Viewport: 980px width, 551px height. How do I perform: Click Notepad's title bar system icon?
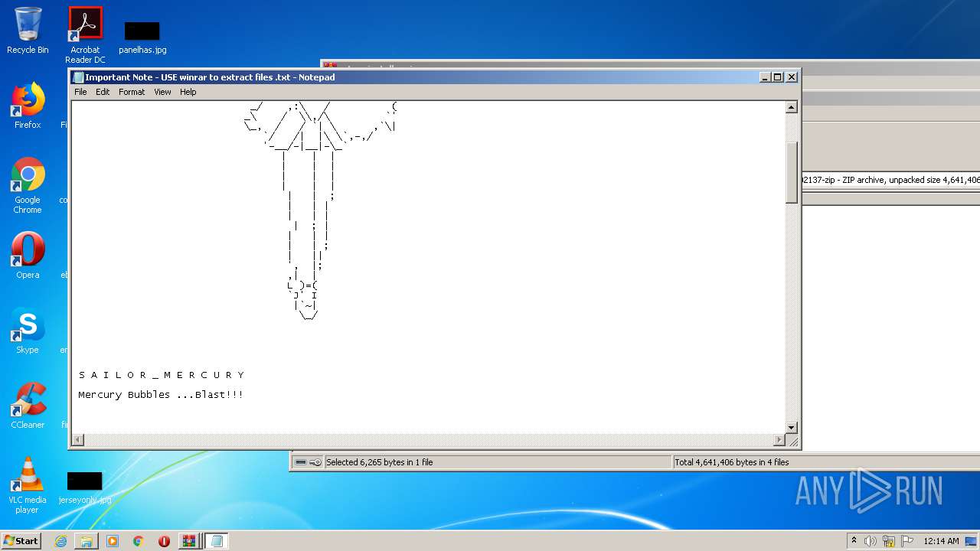pyautogui.click(x=77, y=77)
